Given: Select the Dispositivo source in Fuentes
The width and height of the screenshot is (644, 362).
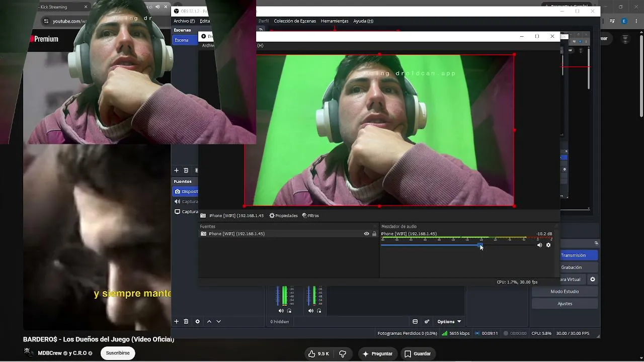Looking at the screenshot, I should 185,192.
